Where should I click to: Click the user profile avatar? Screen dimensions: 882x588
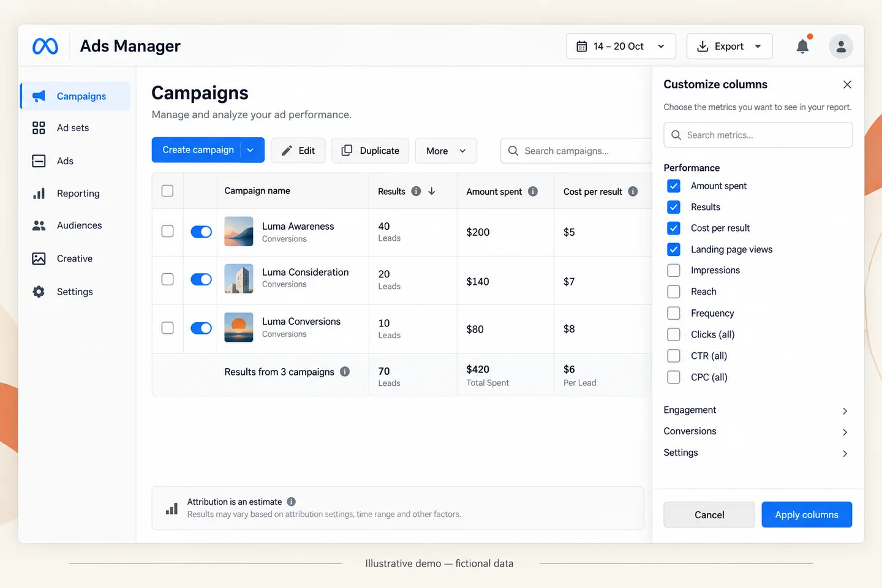pyautogui.click(x=841, y=47)
